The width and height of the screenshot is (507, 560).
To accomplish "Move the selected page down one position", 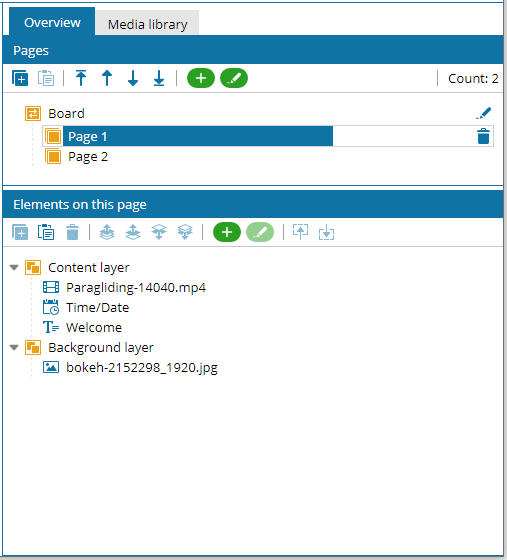I will click(133, 78).
